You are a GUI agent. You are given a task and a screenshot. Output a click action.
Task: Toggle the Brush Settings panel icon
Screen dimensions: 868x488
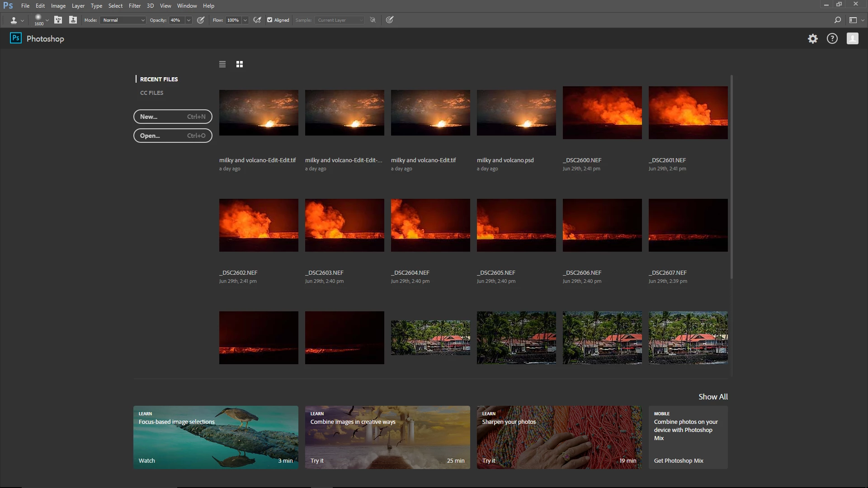[x=58, y=20]
